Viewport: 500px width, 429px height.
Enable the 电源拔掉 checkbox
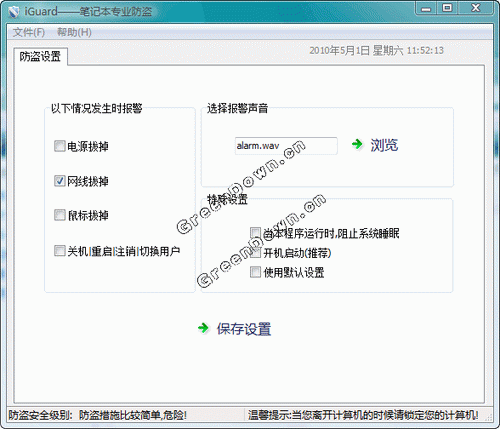(x=60, y=146)
